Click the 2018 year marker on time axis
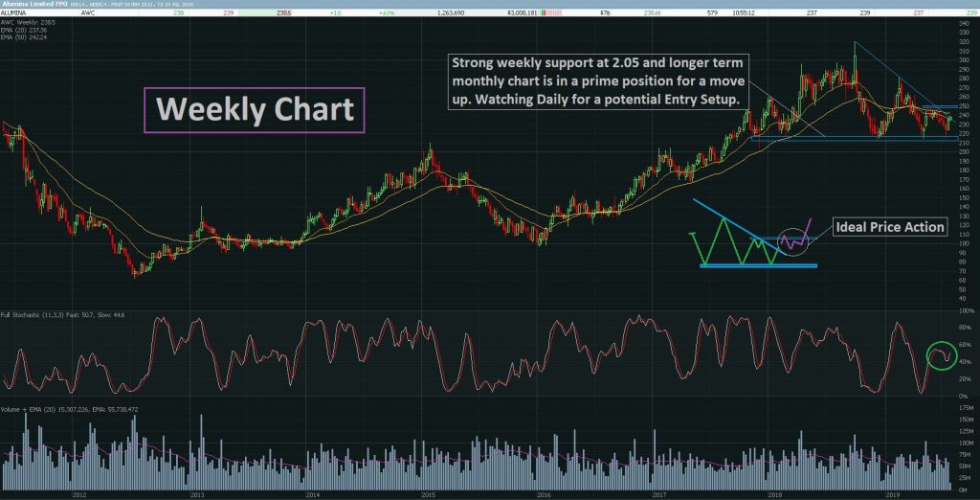This screenshot has height=500, width=980. click(775, 494)
